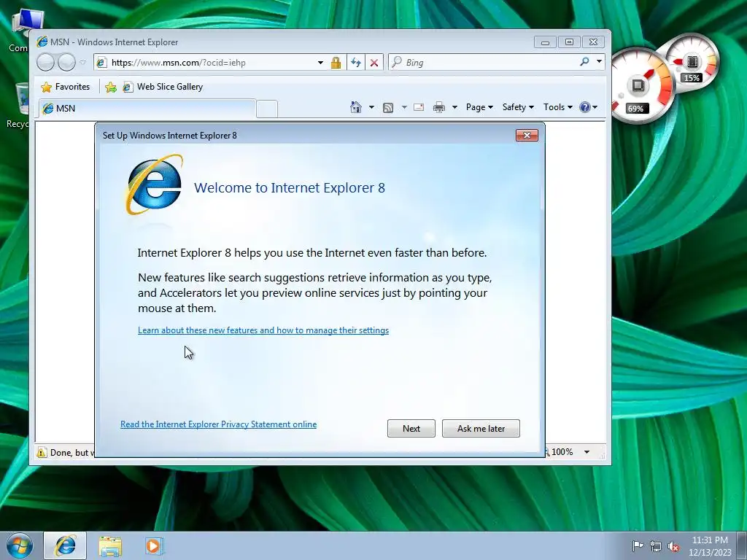Click the IE page icon in address bar

coord(101,63)
